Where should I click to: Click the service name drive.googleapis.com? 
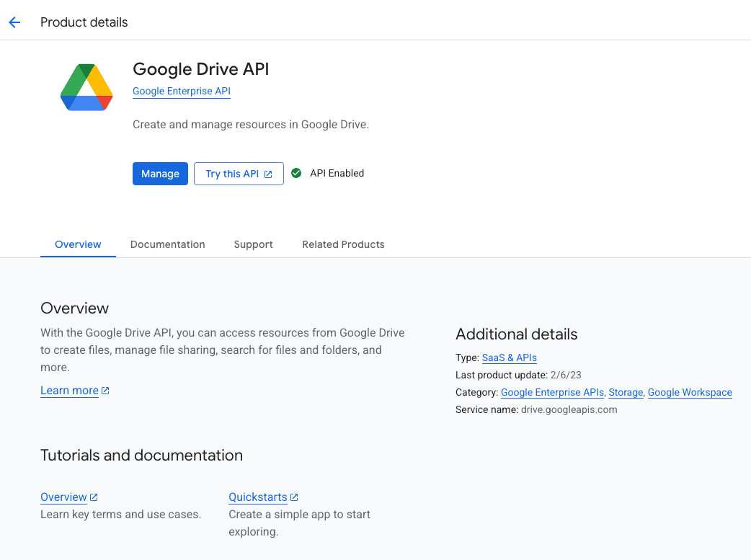point(569,409)
